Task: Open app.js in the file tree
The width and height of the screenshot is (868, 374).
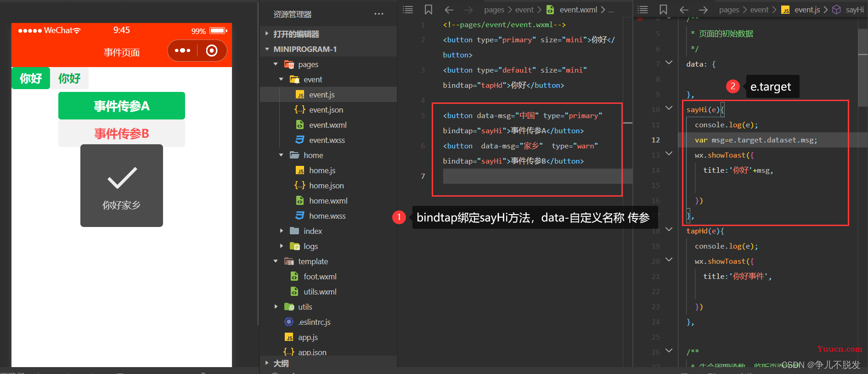Action: click(x=328, y=337)
